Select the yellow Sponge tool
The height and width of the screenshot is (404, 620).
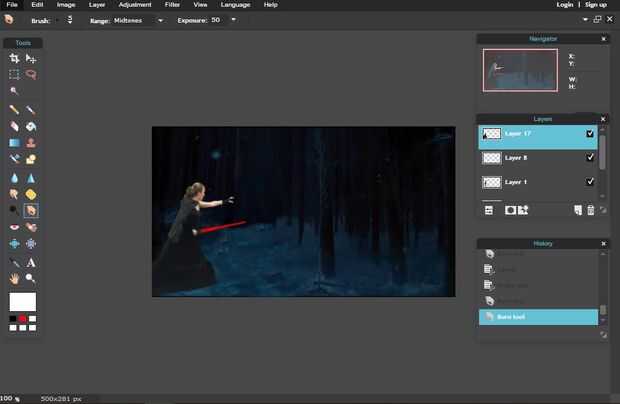coord(31,194)
